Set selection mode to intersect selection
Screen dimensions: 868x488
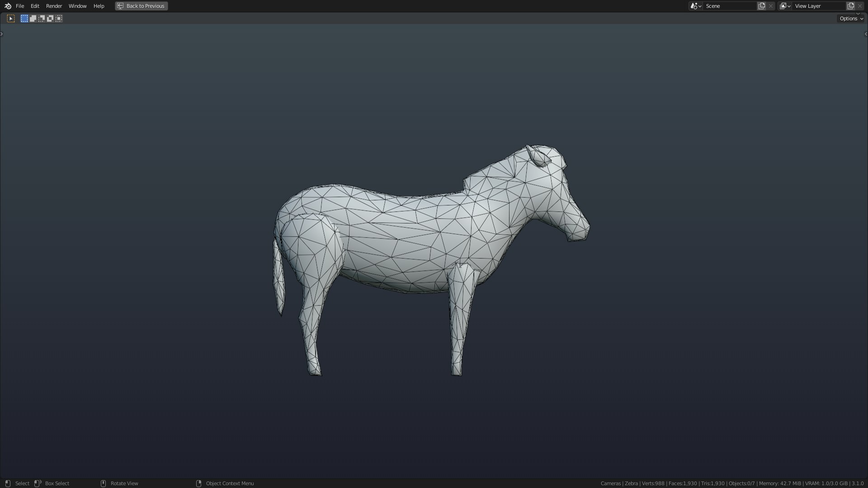(59, 19)
